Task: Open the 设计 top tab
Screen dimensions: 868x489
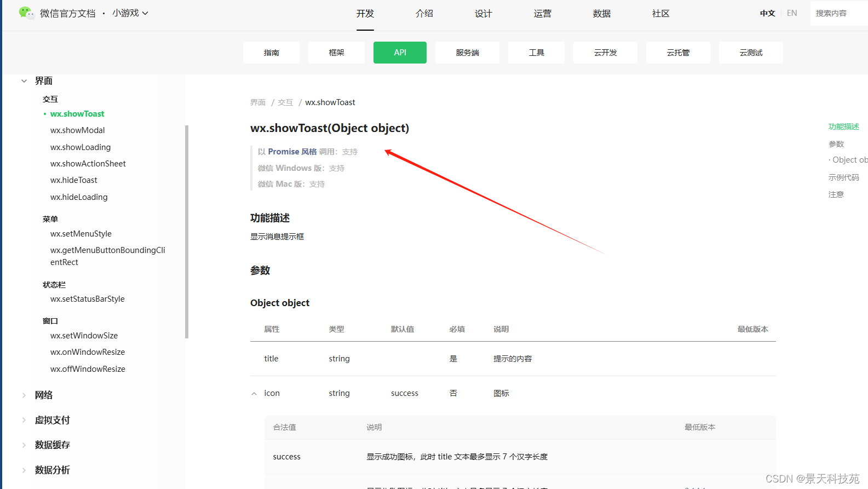Action: pos(484,14)
